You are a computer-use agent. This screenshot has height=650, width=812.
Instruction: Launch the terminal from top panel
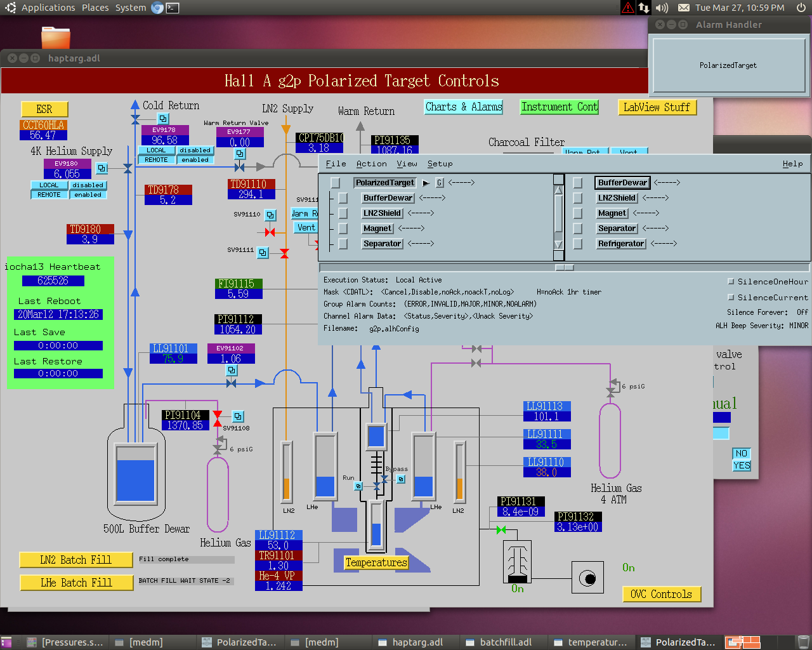[x=173, y=8]
